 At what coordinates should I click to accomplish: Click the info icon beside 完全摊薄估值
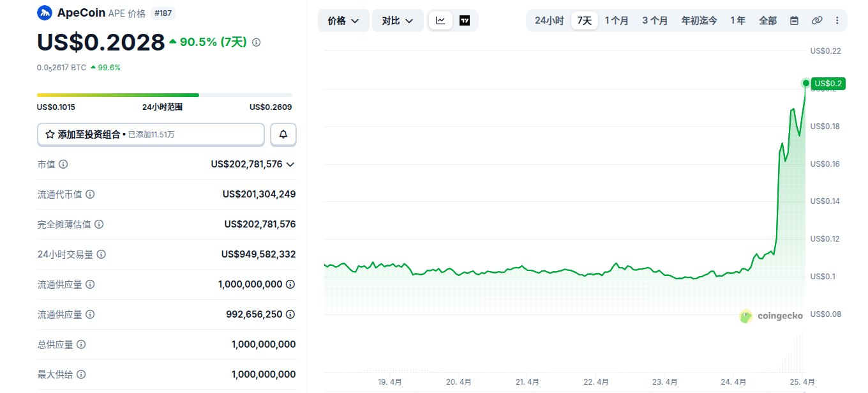99,224
